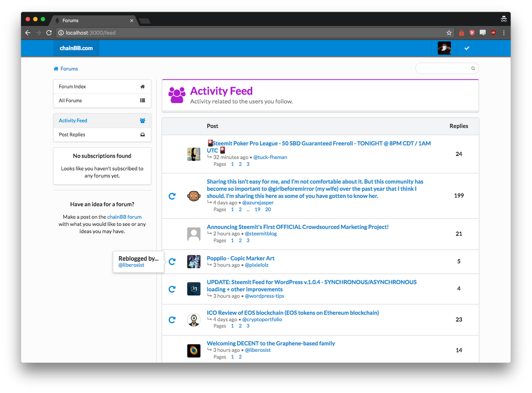532x393 pixels.
Task: Click @liberosist author on DECENT post
Action: click(x=258, y=351)
